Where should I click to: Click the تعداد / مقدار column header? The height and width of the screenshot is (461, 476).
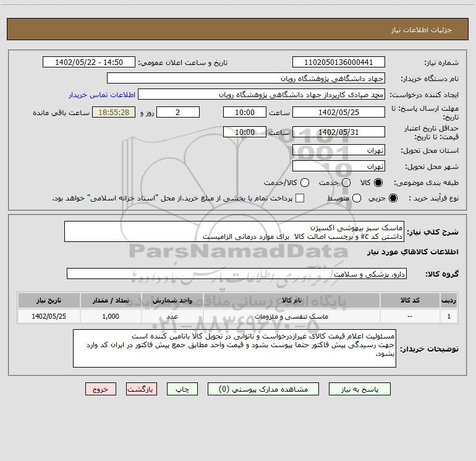111,300
